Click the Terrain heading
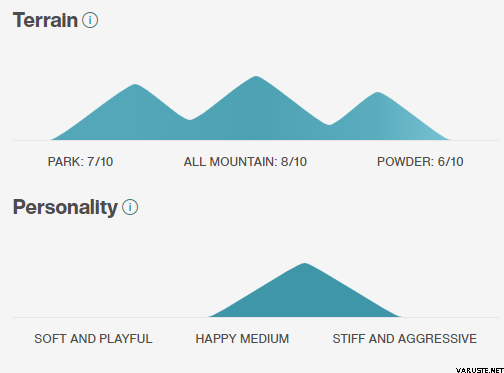Image resolution: width=504 pixels, height=373 pixels. (45, 20)
